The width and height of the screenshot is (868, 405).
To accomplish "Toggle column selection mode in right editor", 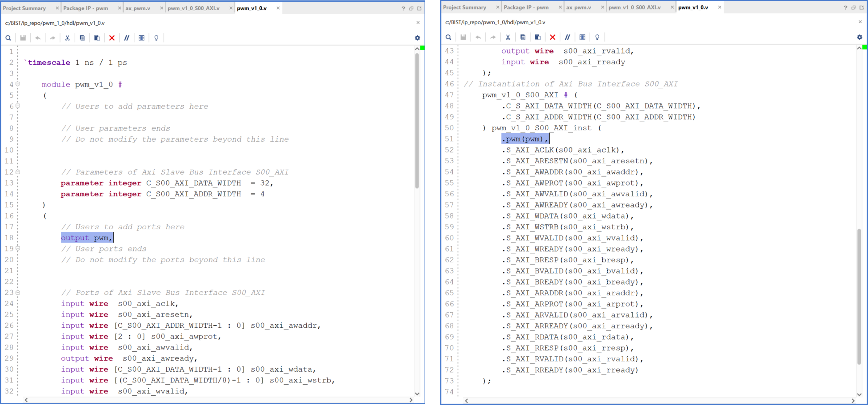I will (582, 37).
